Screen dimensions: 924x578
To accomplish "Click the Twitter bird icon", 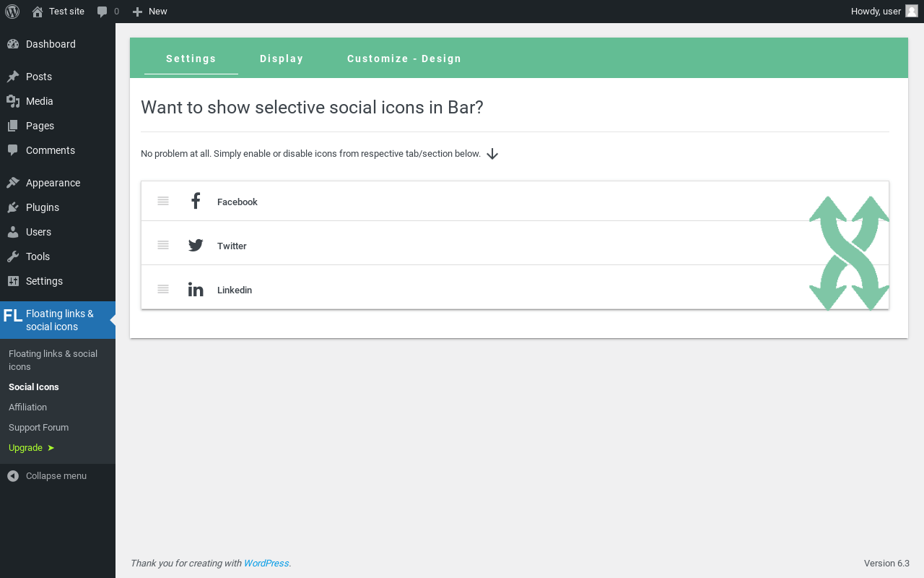I will [x=196, y=245].
